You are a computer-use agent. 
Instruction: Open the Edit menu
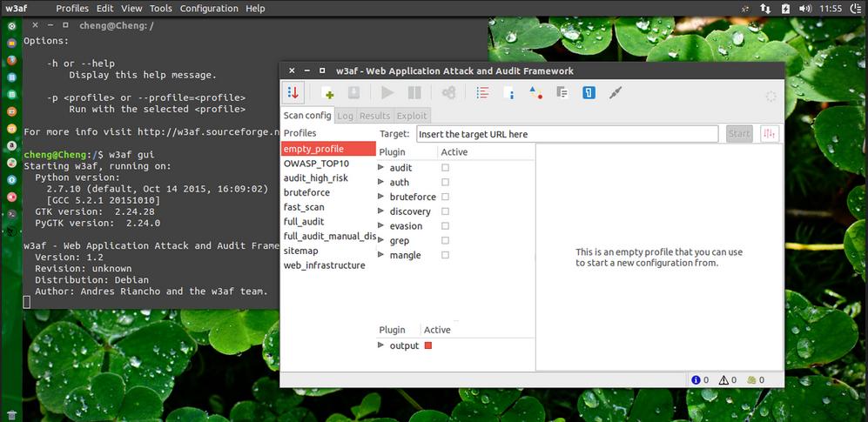tap(104, 9)
